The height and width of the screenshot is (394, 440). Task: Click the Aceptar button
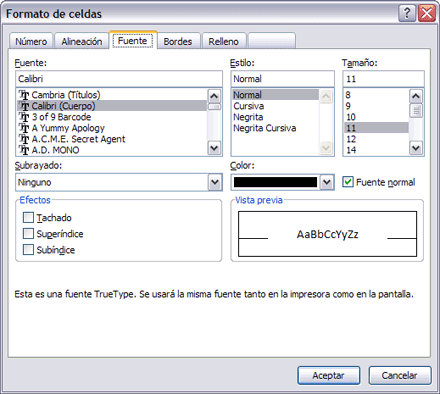tap(328, 376)
